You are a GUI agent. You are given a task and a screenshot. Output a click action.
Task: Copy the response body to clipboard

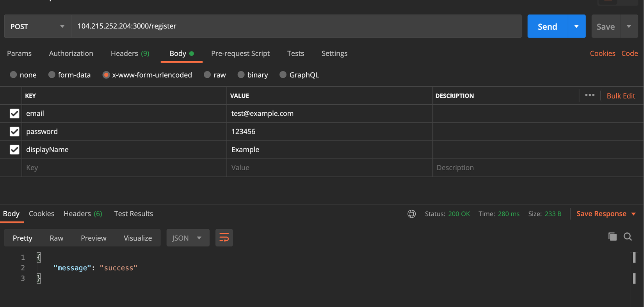point(612,236)
